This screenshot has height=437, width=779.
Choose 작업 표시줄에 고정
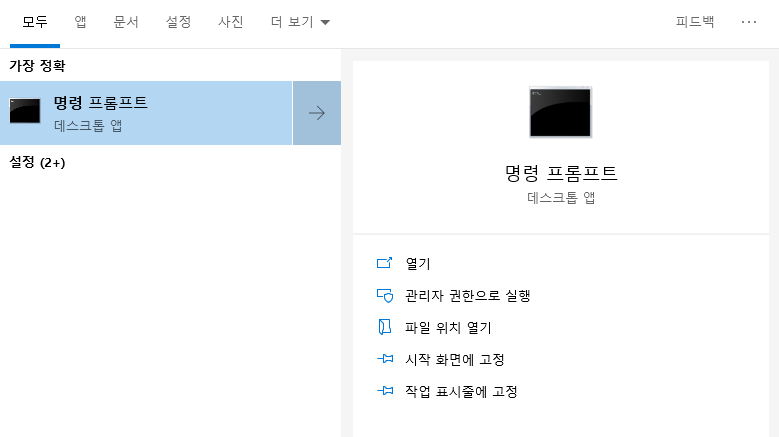click(462, 392)
